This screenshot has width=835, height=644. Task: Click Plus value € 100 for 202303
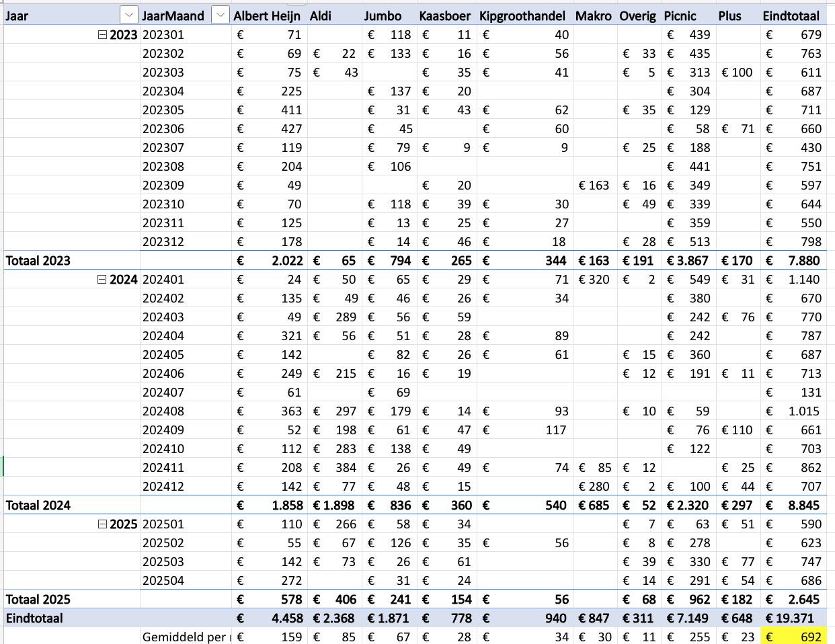(x=737, y=73)
